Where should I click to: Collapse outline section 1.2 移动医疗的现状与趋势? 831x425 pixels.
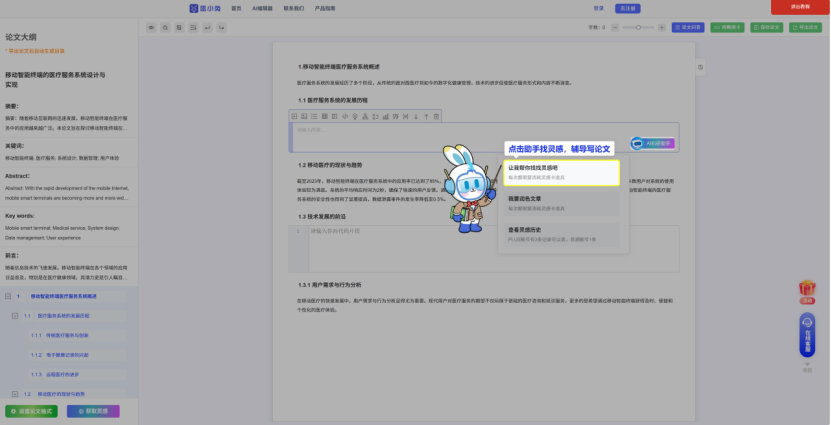click(15, 394)
